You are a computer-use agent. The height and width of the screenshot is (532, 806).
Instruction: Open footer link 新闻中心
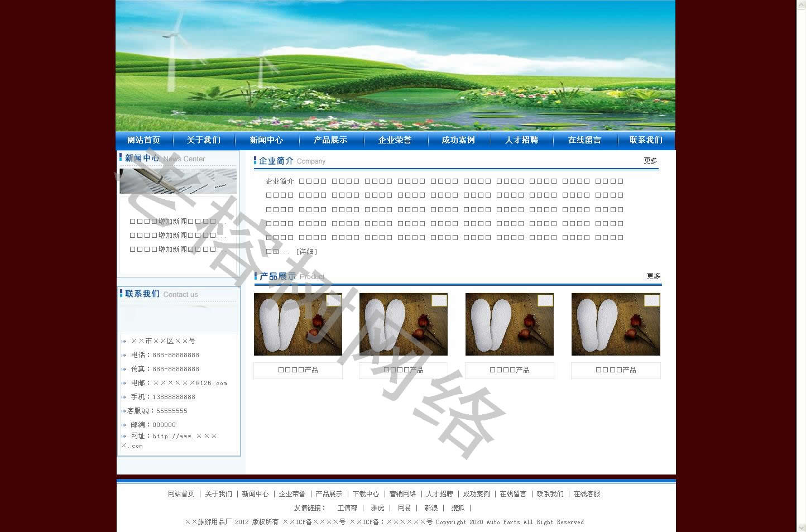pos(255,494)
